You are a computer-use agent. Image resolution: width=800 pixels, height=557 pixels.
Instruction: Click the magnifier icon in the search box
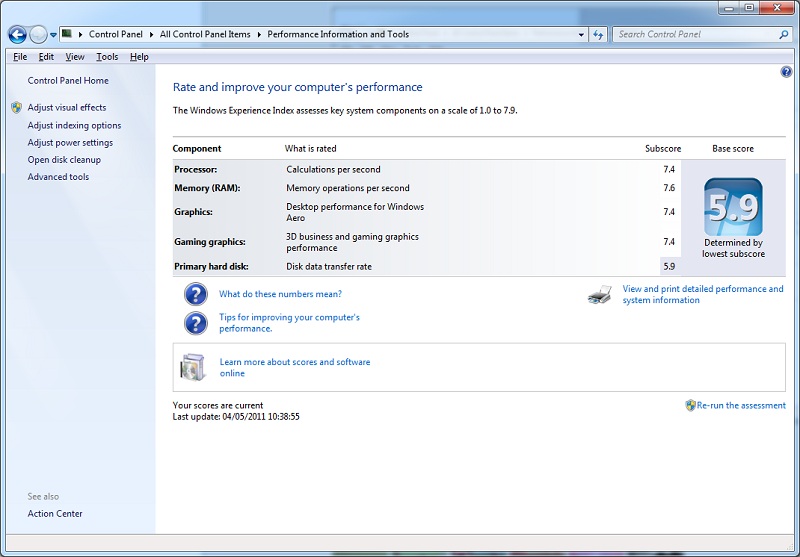pyautogui.click(x=784, y=34)
